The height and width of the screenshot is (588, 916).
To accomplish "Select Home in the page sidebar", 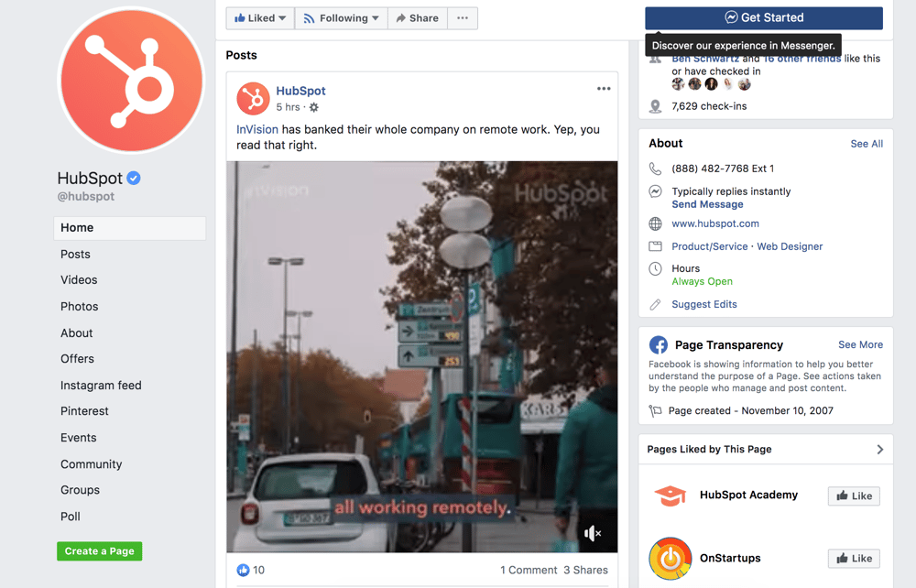I will (130, 228).
